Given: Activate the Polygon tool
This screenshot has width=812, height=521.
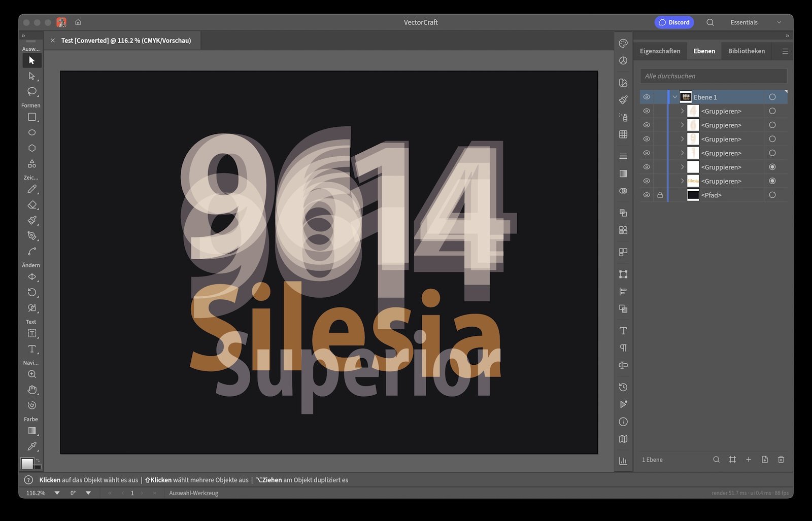Looking at the screenshot, I should pos(32,148).
